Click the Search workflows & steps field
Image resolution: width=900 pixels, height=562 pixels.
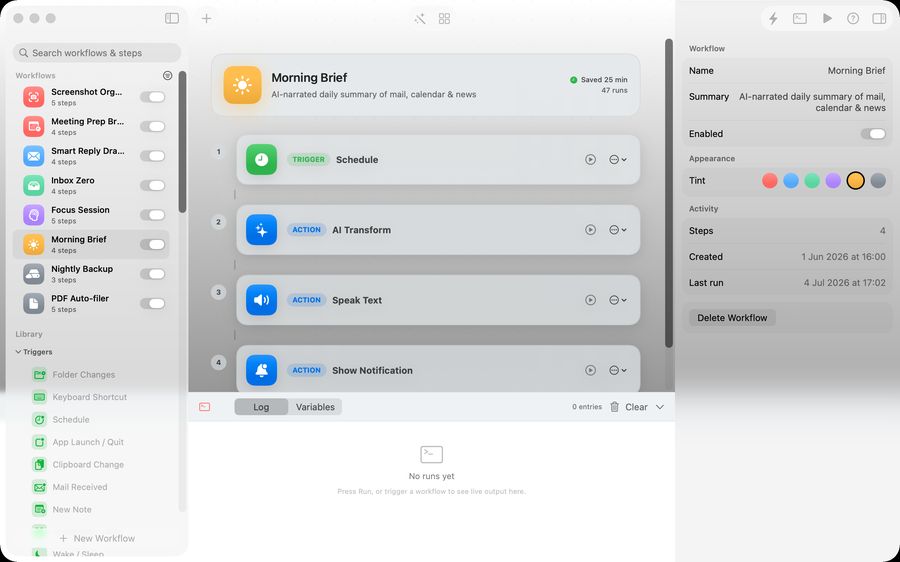[x=96, y=52]
